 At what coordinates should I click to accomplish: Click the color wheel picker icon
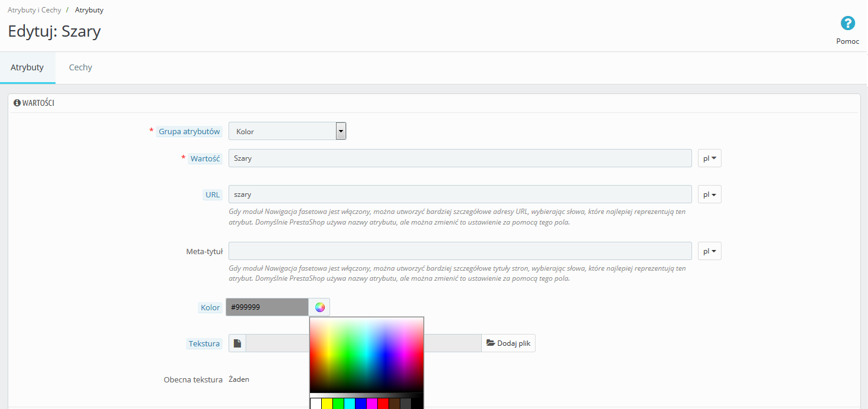[319, 307]
